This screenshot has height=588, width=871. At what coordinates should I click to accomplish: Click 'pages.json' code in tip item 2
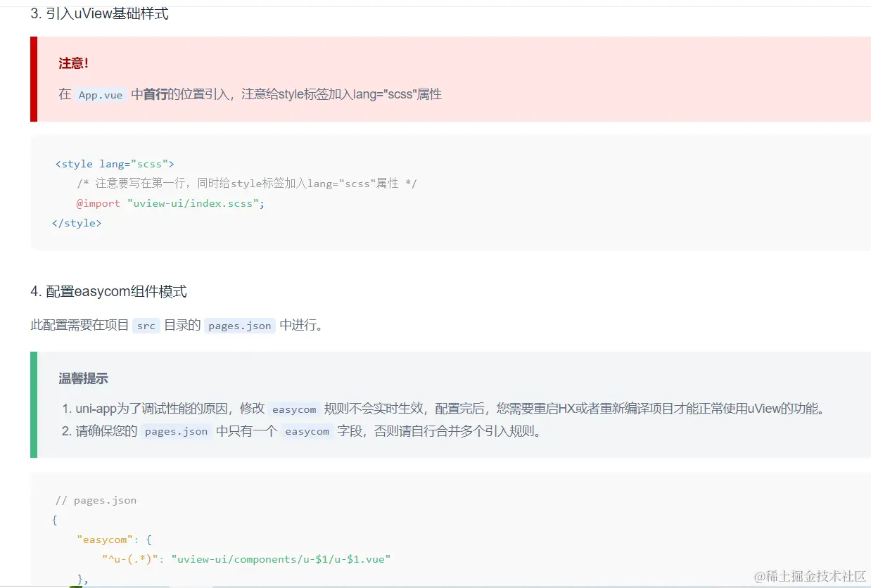pyautogui.click(x=176, y=431)
